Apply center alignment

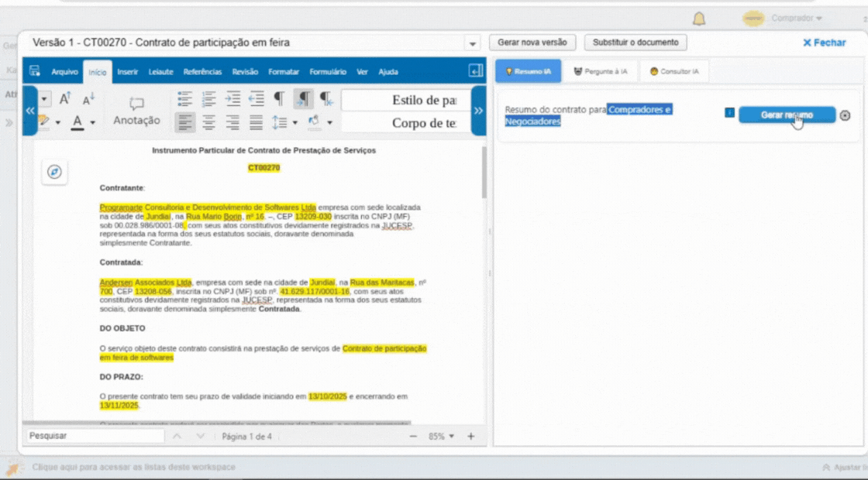pos(208,122)
